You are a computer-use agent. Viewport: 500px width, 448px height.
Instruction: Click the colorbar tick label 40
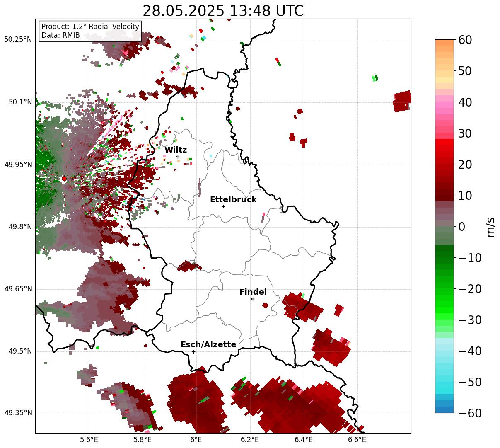(465, 102)
